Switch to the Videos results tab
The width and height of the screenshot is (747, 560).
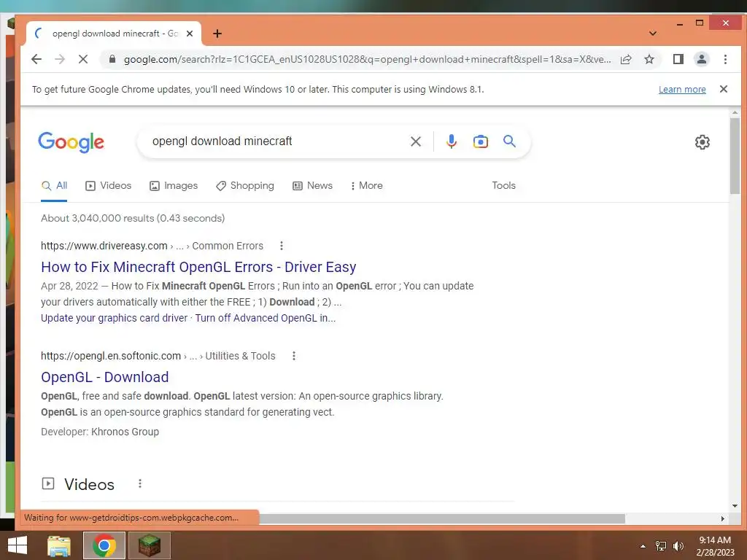point(108,186)
